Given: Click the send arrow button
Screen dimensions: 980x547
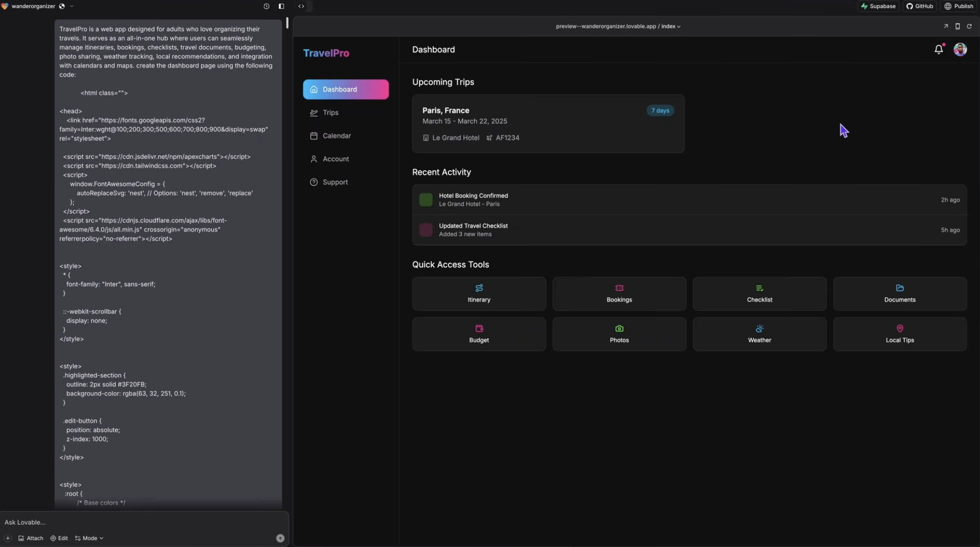Looking at the screenshot, I should click(x=280, y=538).
